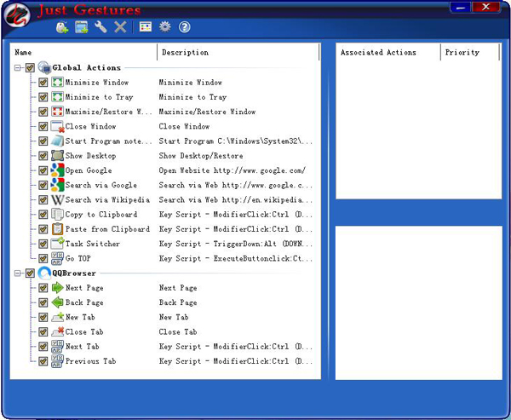Click the Previous Tab key script icon

click(57, 361)
